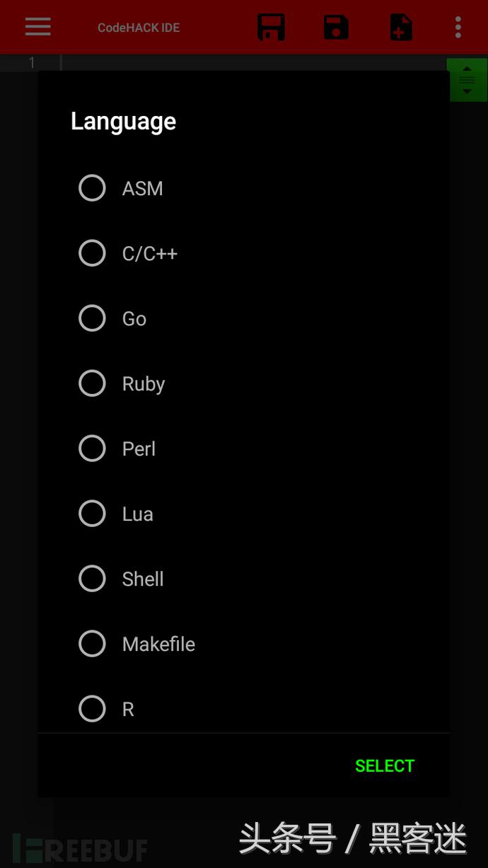
Task: Select the Go radio button
Action: pyautogui.click(x=92, y=318)
